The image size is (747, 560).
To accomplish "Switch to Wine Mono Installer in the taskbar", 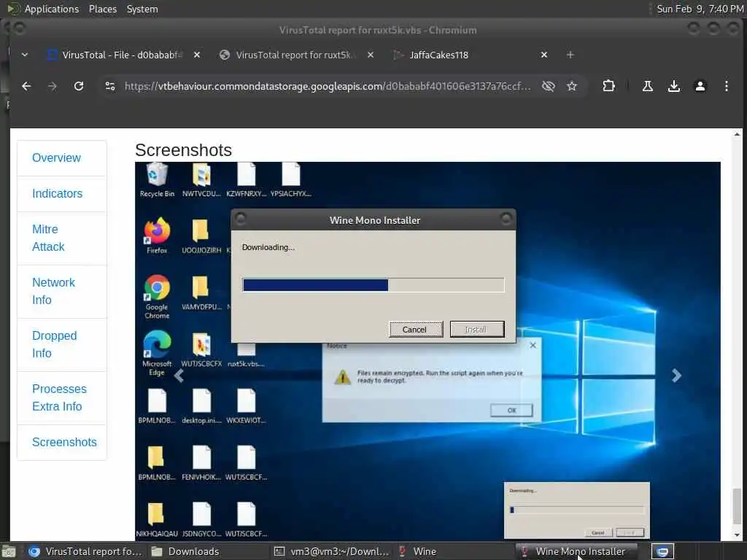I will tap(575, 551).
